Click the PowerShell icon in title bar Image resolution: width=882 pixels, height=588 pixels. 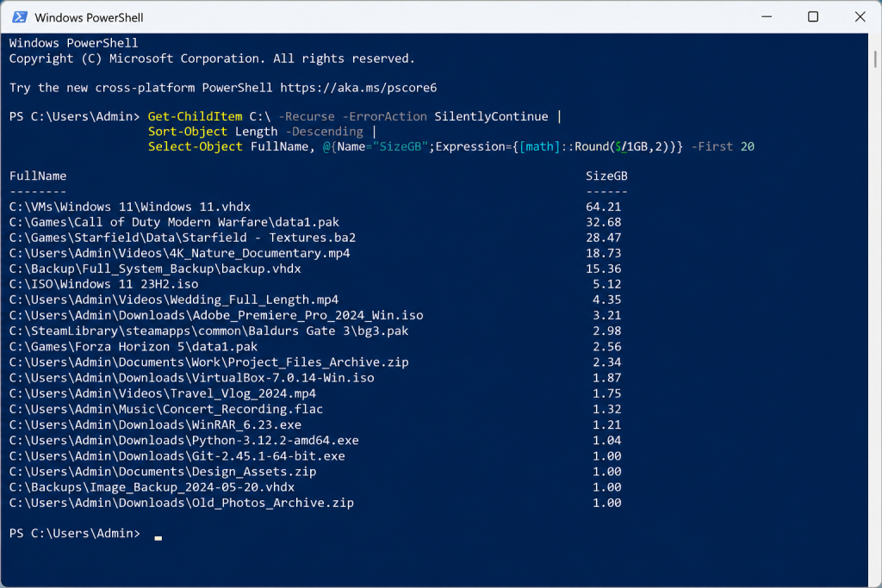click(20, 17)
